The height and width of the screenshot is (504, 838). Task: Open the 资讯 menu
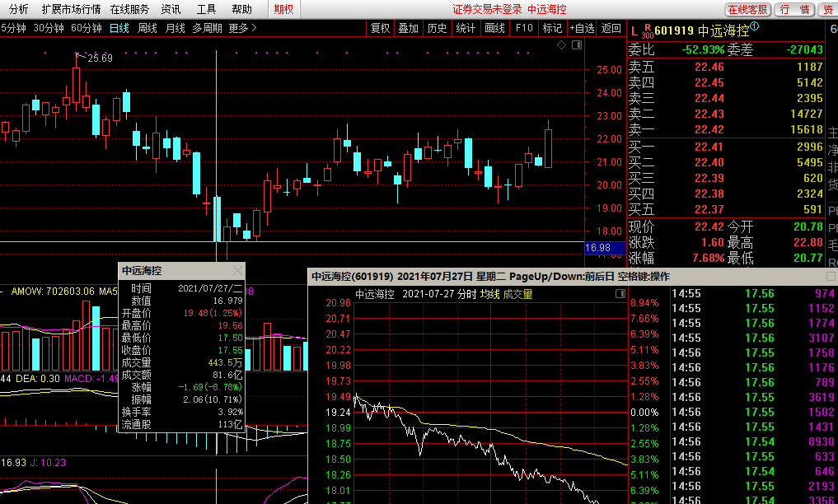coord(171,9)
